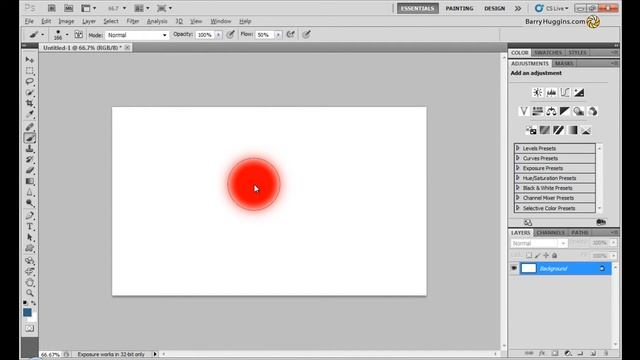The image size is (640, 360).
Task: Toggle lock transparent pixels in Layers panel
Action: 529,256
